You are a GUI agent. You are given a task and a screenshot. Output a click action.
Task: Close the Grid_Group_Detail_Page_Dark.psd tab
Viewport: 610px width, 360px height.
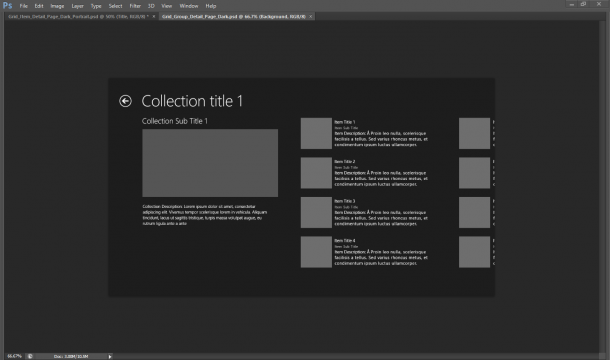tap(310, 16)
